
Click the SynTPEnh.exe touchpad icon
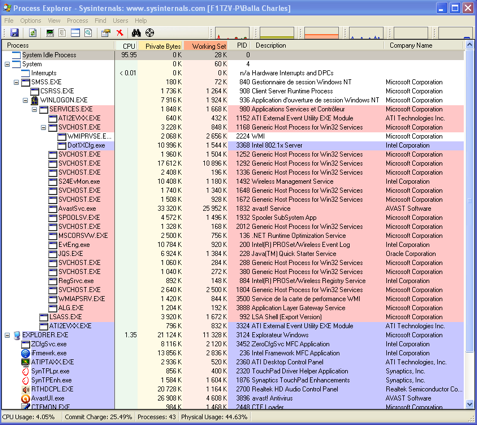25,380
